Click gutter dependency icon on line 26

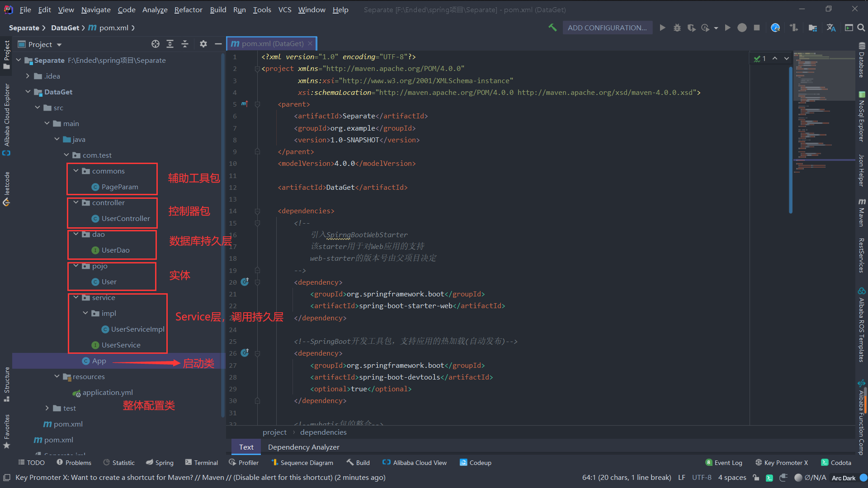245,352
